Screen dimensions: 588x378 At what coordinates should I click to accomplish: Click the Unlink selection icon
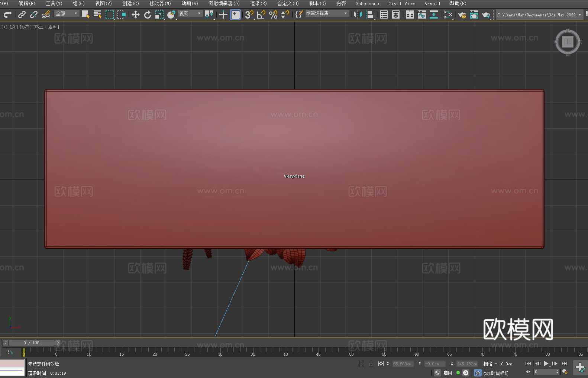pyautogui.click(x=34, y=14)
